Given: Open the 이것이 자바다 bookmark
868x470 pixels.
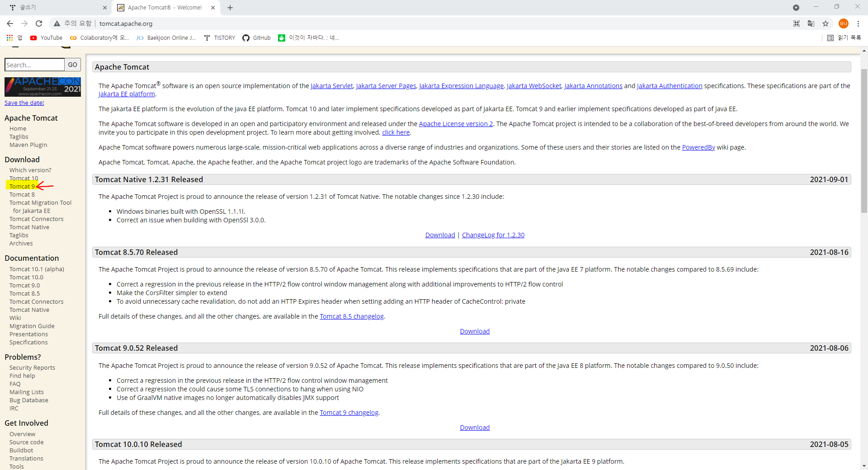Looking at the screenshot, I should (308, 38).
